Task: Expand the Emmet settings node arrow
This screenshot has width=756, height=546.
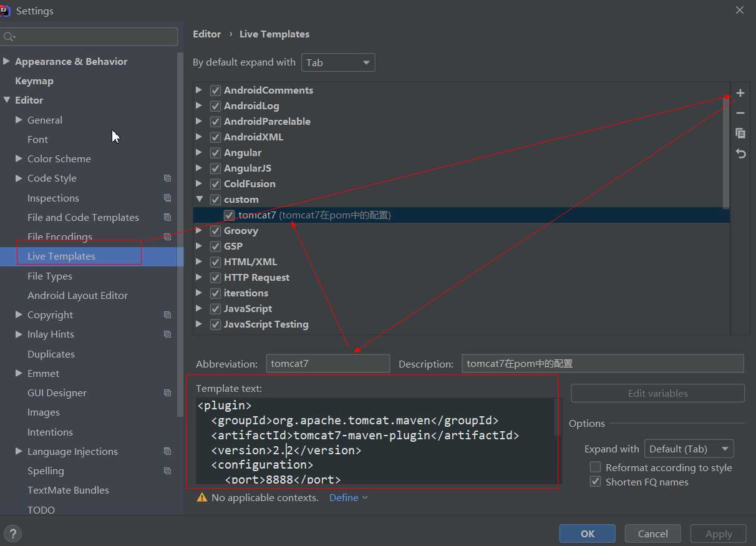Action: point(19,373)
